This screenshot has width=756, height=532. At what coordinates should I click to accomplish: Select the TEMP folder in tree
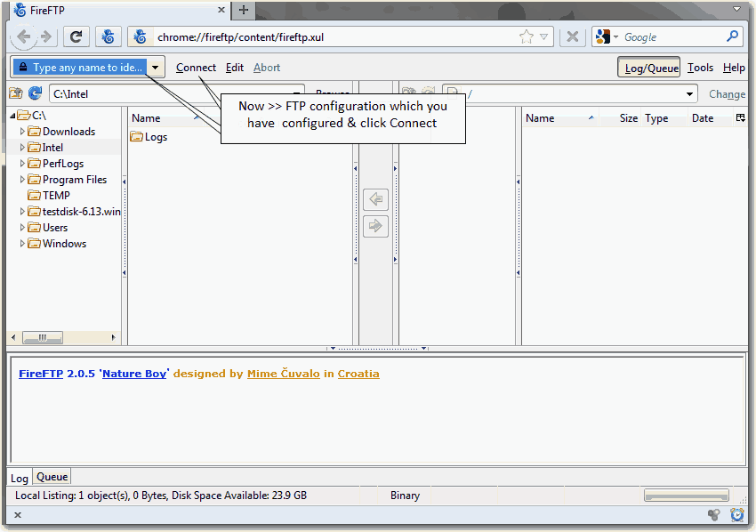click(49, 196)
